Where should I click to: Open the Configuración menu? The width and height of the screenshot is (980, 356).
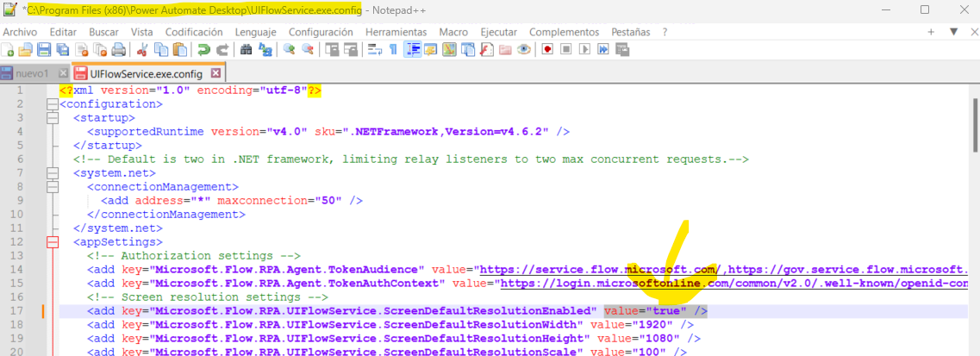pos(321,32)
